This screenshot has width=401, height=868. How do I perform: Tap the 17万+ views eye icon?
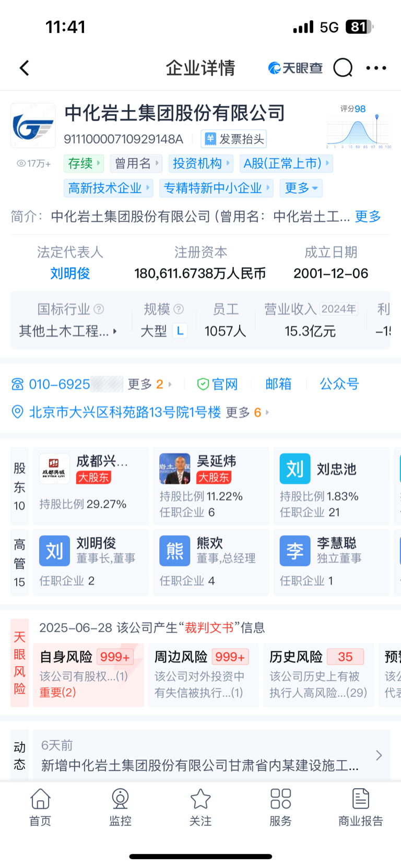[x=21, y=163]
